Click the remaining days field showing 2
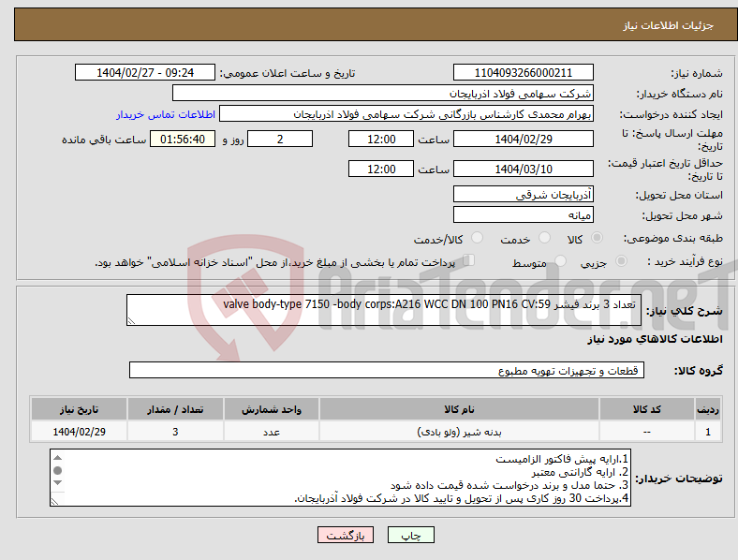This screenshot has height=560, width=738. [280, 139]
